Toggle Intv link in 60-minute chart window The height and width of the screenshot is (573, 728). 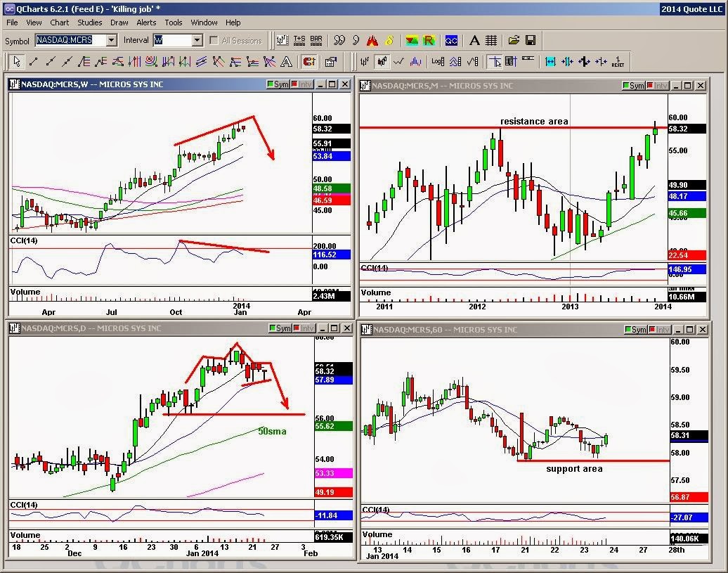pyautogui.click(x=659, y=329)
